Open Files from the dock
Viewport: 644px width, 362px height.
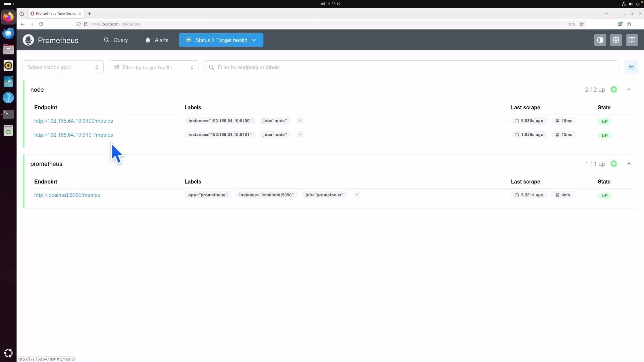(x=8, y=49)
